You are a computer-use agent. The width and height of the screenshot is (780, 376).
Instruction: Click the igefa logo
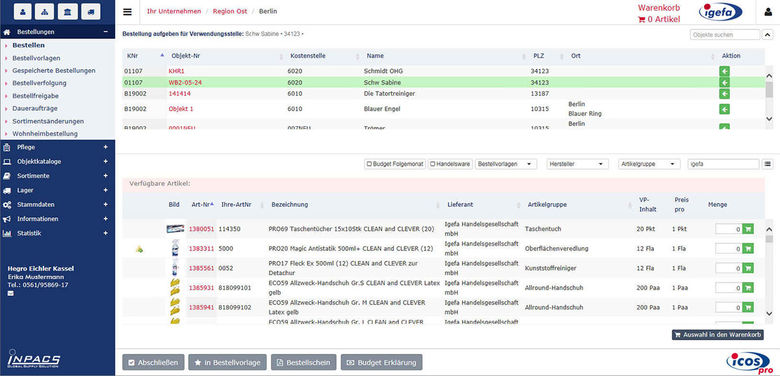pos(721,12)
